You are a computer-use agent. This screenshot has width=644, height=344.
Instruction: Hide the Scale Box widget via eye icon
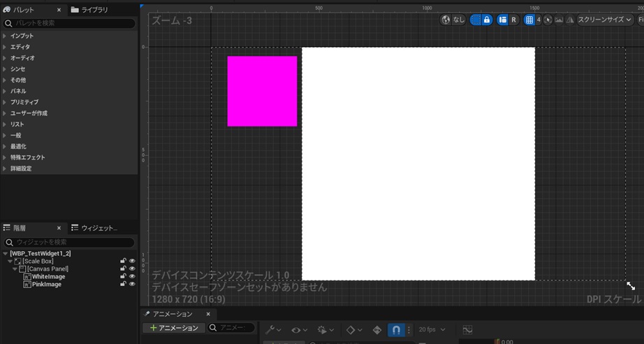click(x=132, y=261)
